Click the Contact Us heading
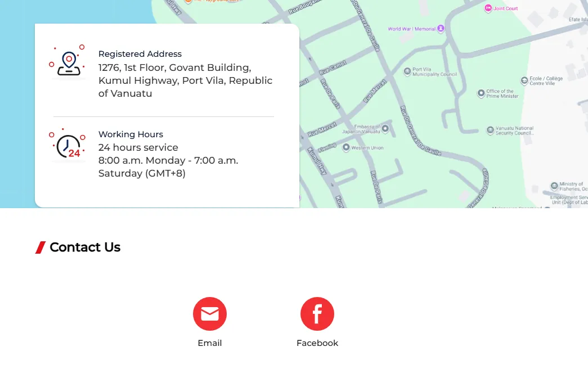The height and width of the screenshot is (369, 588). pos(85,247)
